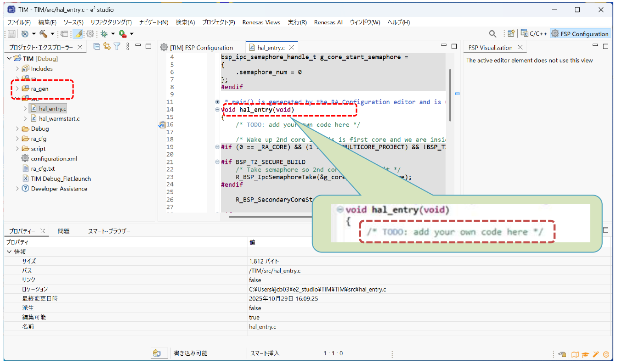Collapse the hal_entry function fold marker
This screenshot has width=617, height=364.
click(x=217, y=110)
